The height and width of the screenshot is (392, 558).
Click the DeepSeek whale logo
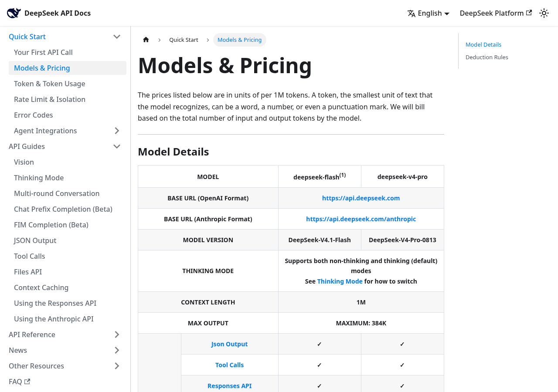14,13
